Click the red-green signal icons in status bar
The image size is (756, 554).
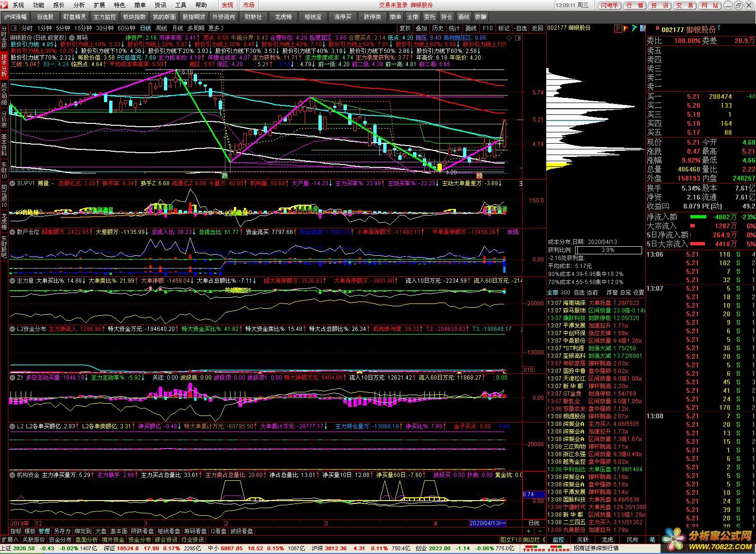point(545,549)
